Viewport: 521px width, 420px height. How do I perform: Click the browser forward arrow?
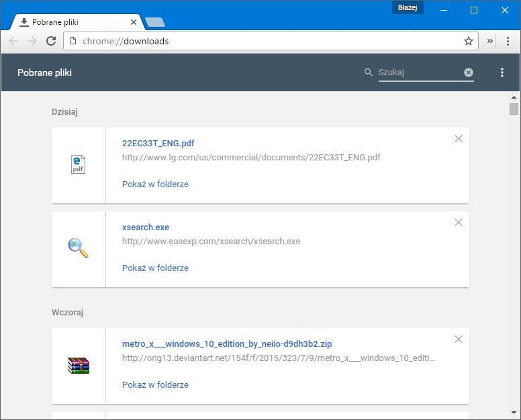[32, 41]
